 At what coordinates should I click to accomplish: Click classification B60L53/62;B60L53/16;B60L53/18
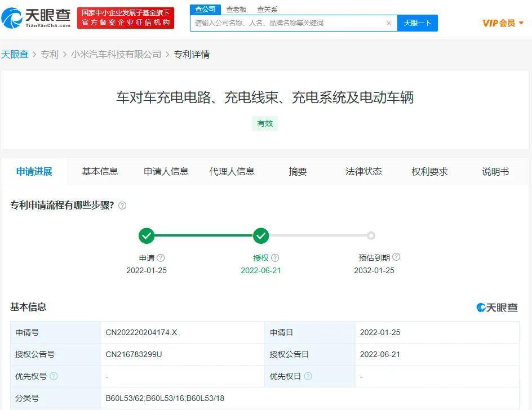click(x=165, y=398)
